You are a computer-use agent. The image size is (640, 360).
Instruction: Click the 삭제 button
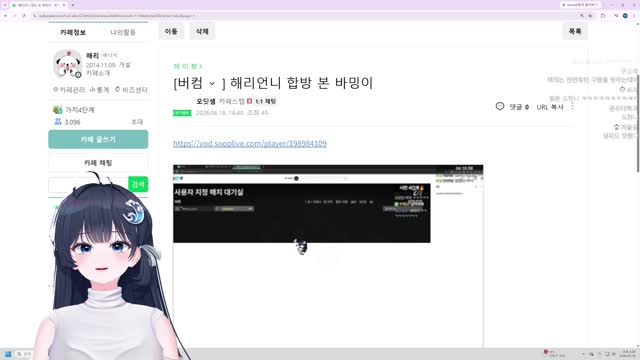(x=202, y=31)
